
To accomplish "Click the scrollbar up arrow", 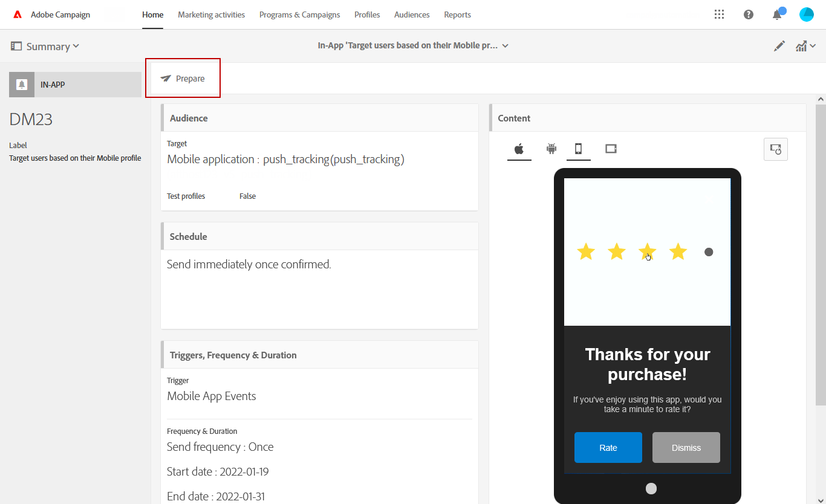I will [821, 99].
